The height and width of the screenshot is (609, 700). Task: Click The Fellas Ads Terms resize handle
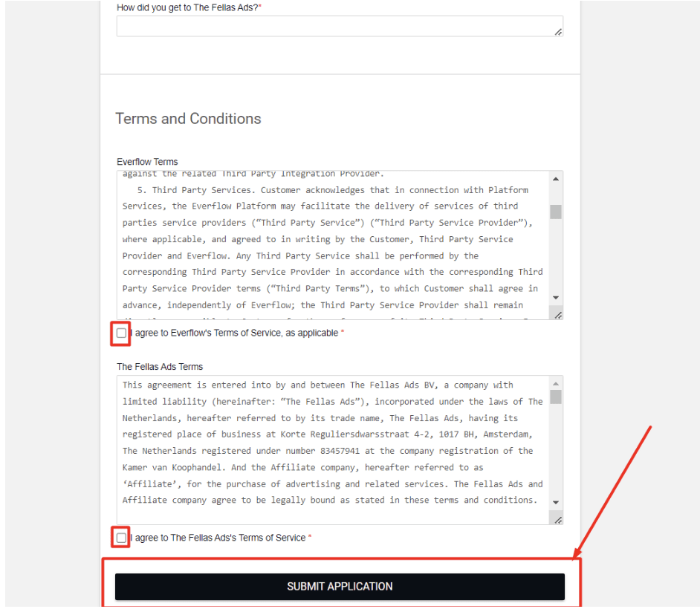pyautogui.click(x=558, y=520)
